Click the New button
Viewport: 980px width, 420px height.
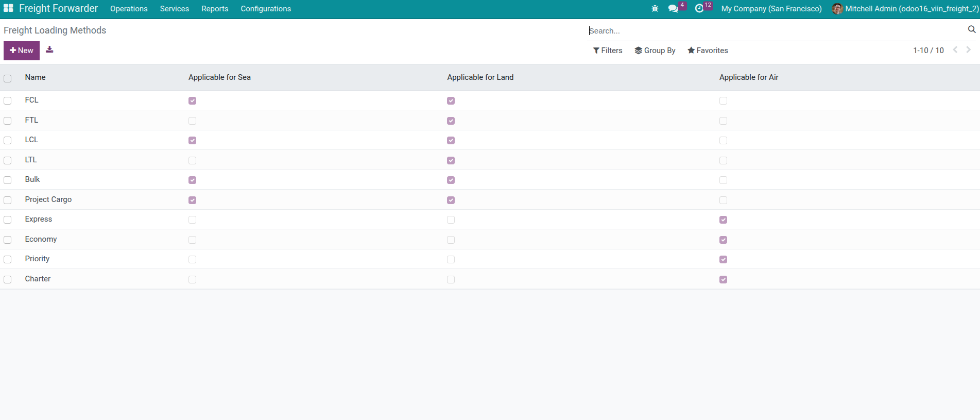pyautogui.click(x=22, y=51)
